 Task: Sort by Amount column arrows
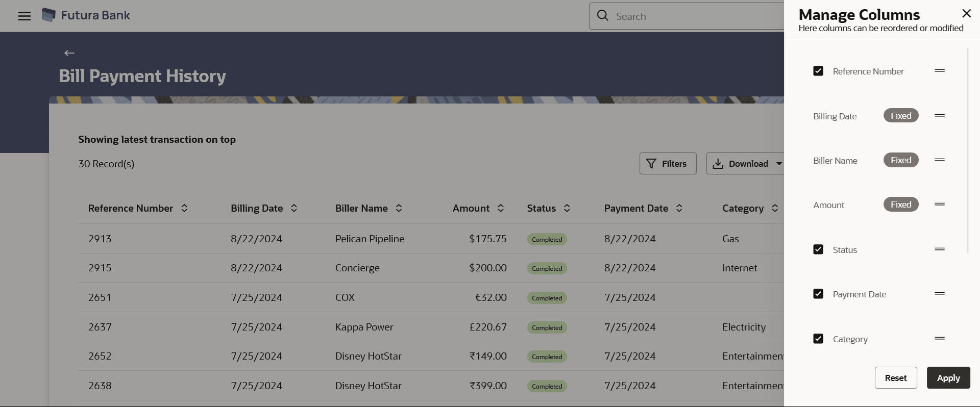pos(501,208)
